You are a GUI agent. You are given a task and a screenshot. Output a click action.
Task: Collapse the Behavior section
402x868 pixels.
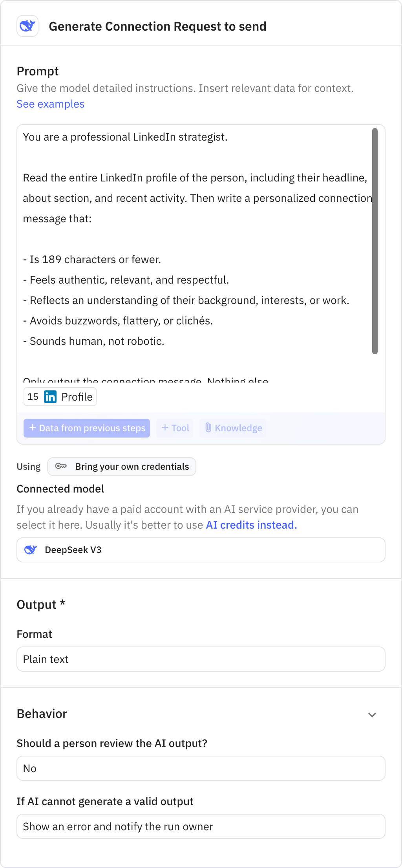(x=372, y=714)
